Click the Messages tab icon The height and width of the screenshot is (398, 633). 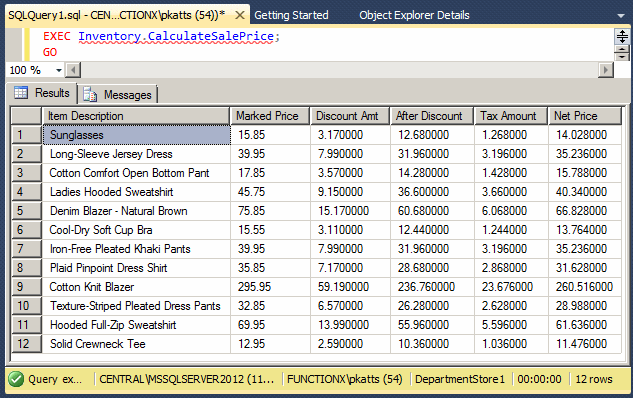coord(90,94)
